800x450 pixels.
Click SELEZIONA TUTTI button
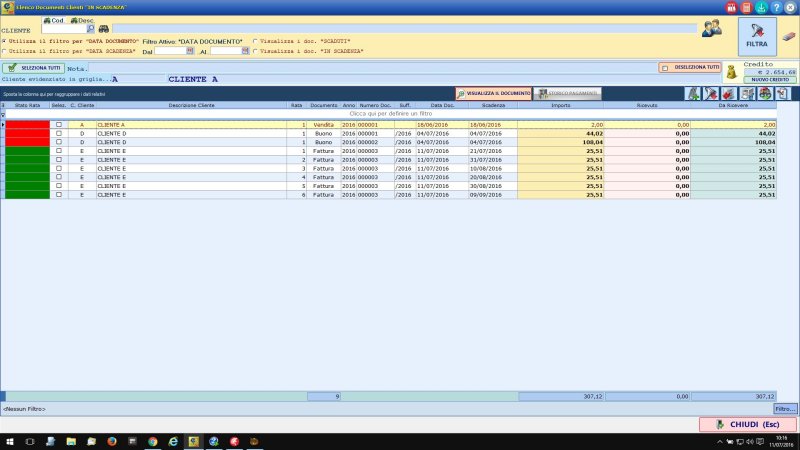[x=33, y=68]
